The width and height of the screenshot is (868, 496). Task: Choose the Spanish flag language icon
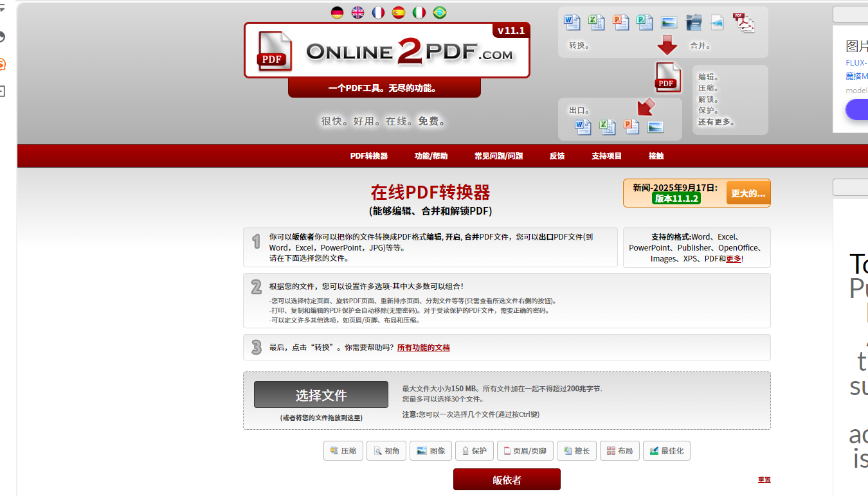point(399,13)
